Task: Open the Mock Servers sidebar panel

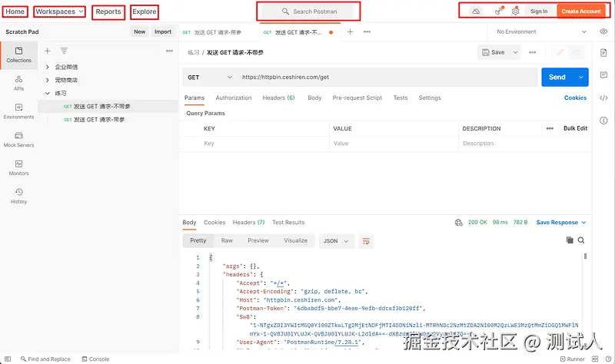Action: click(18, 140)
